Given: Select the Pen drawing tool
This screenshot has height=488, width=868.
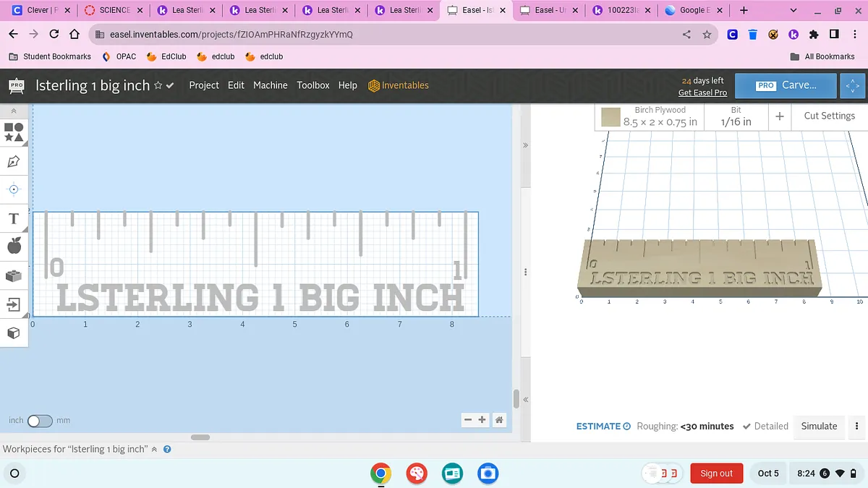Looking at the screenshot, I should coord(14,161).
